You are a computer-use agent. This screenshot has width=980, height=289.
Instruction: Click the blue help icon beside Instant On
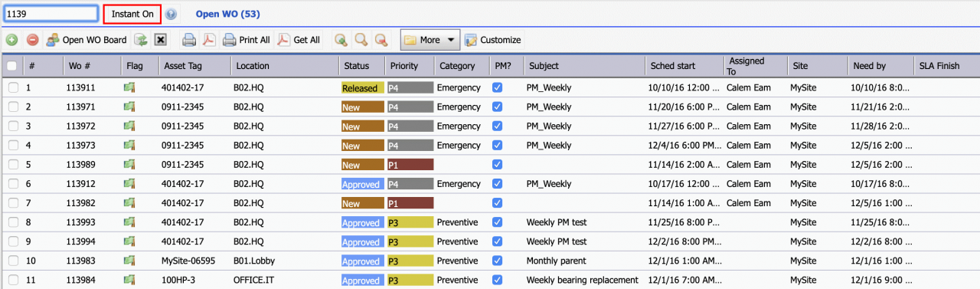[x=171, y=14]
